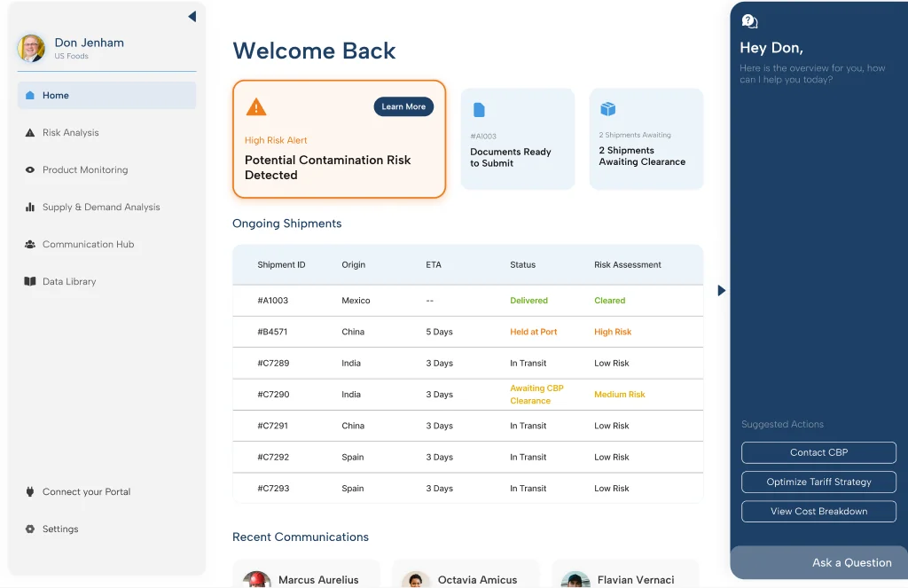Select shipment #B4571 in the table
Screen dimensions: 908x588
click(x=468, y=332)
